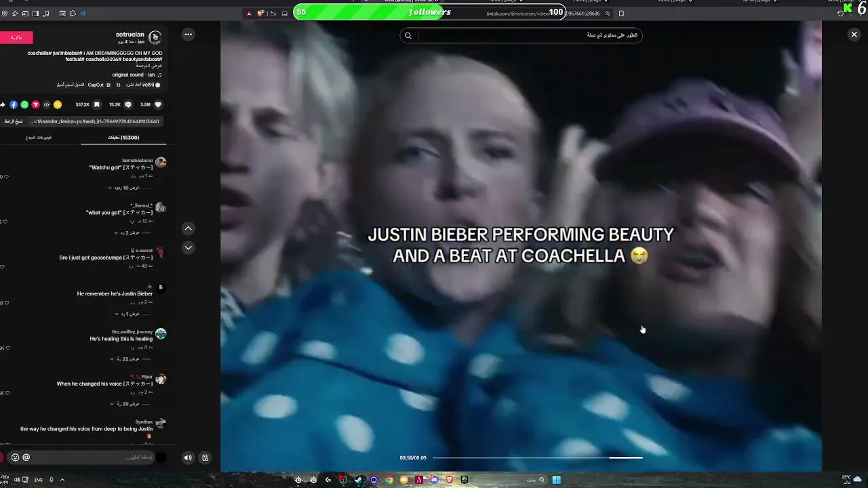
Task: Expand 1 reply under Justin Bieber comment
Action: click(x=129, y=314)
